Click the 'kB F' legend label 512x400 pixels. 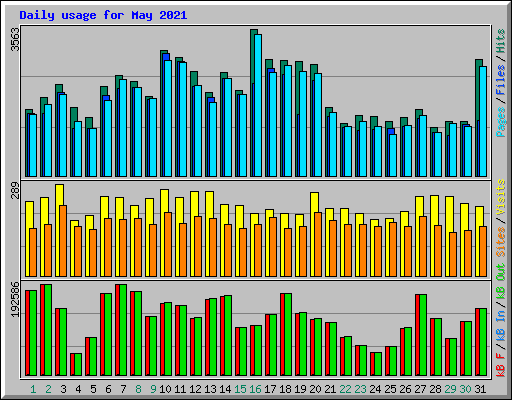(x=501, y=364)
